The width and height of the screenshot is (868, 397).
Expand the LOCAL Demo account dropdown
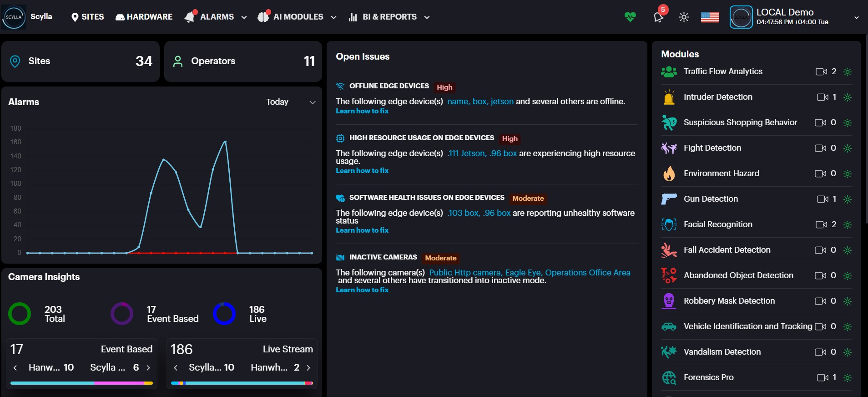pos(856,17)
